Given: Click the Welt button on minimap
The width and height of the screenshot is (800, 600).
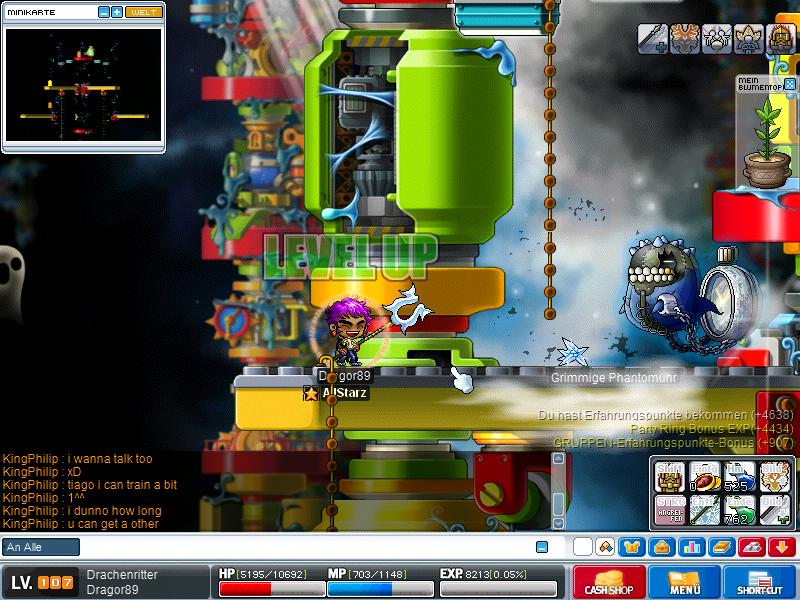Looking at the screenshot, I should 142,12.
